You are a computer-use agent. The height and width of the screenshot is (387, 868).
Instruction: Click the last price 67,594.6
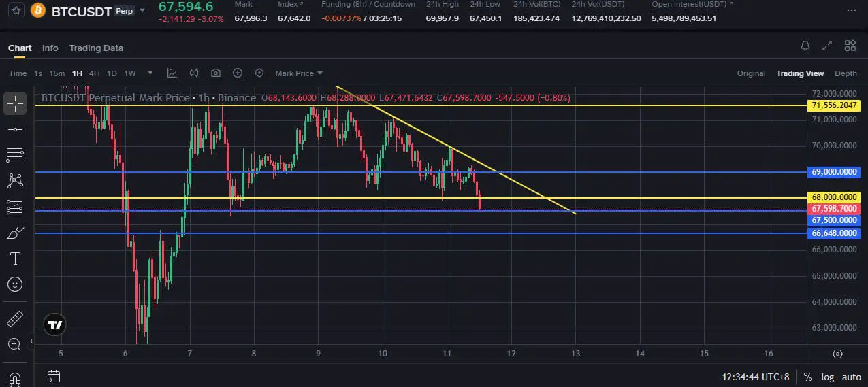point(186,6)
